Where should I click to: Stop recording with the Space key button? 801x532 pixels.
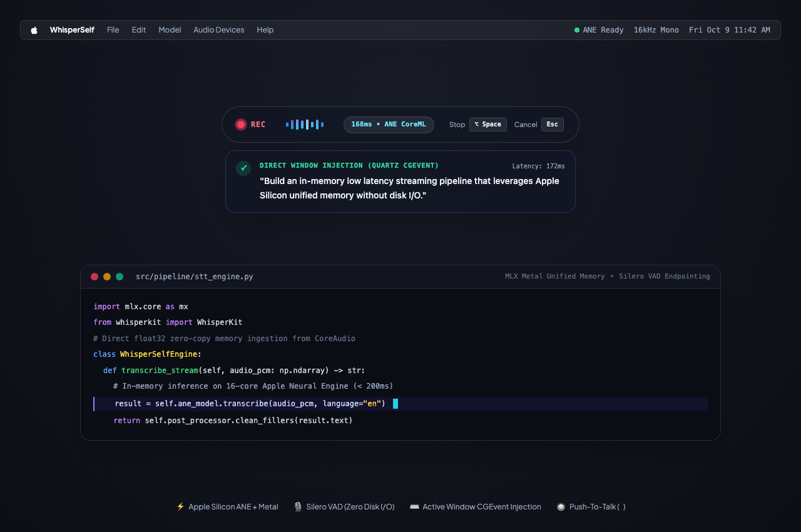tap(488, 125)
